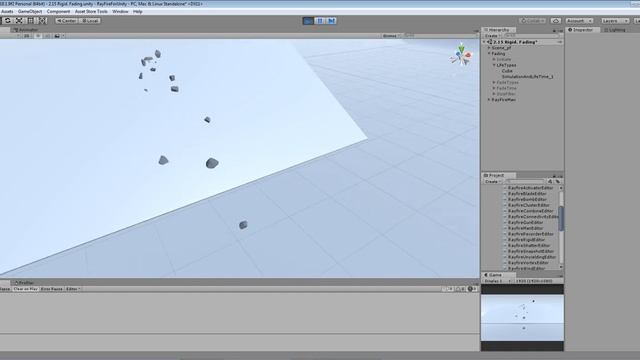The image size is (640, 360).
Task: Open the Game view Display 1 dropdown
Action: pyautogui.click(x=497, y=281)
